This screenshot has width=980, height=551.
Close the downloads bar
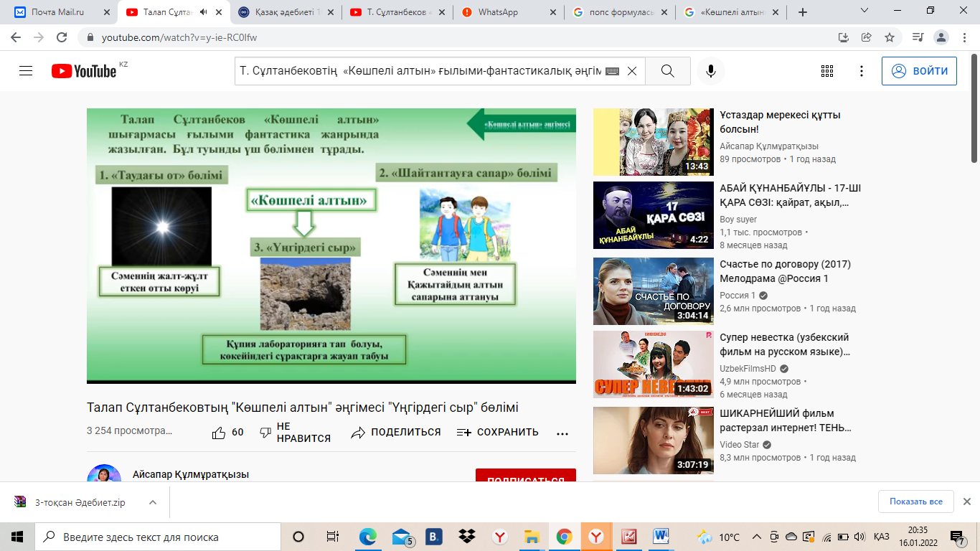[966, 501]
